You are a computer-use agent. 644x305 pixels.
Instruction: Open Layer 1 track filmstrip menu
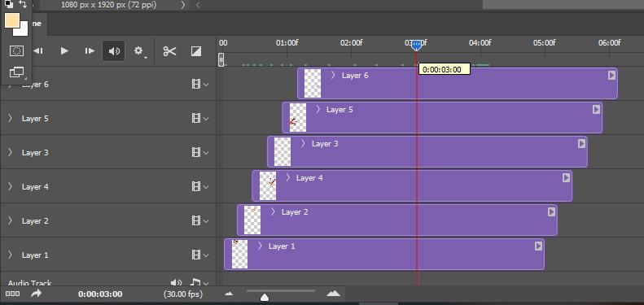click(200, 255)
